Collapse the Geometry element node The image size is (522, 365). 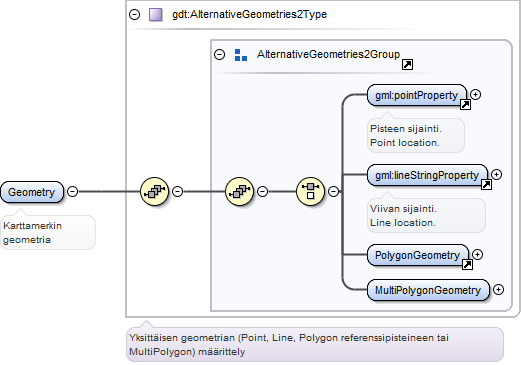coord(72,191)
